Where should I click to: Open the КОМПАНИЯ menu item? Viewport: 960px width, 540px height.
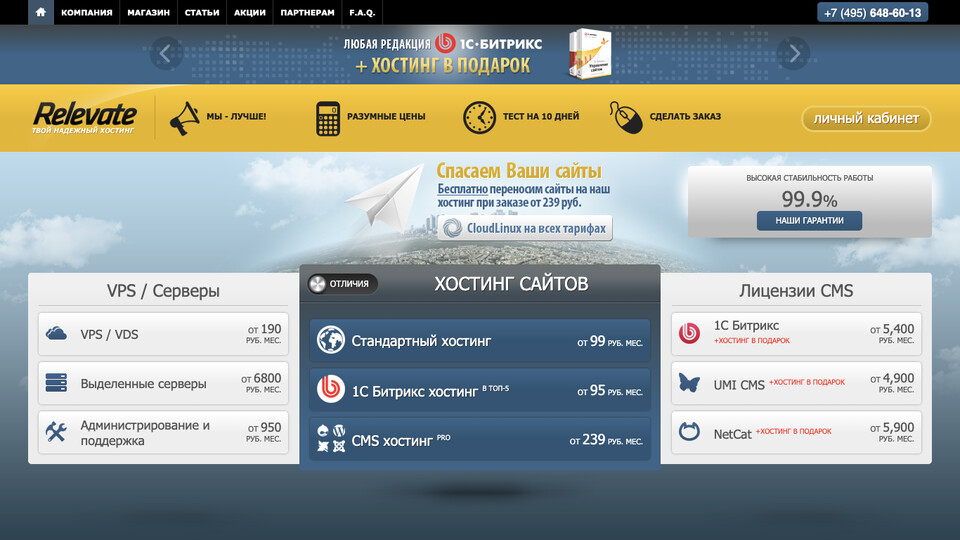pos(86,13)
